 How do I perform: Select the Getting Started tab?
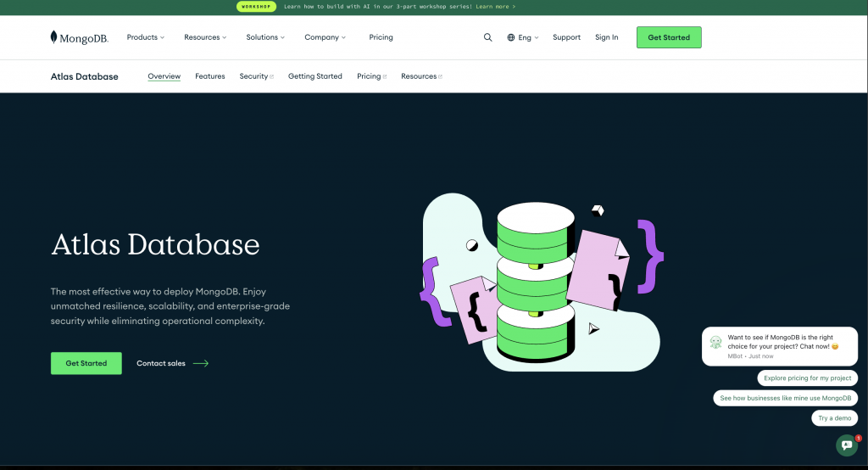[x=315, y=76]
